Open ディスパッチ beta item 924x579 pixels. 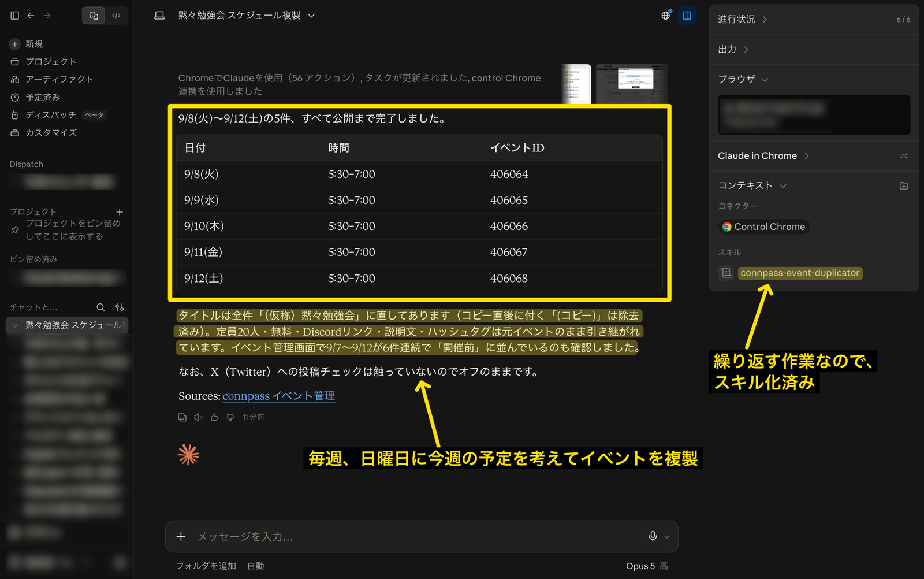tap(58, 115)
